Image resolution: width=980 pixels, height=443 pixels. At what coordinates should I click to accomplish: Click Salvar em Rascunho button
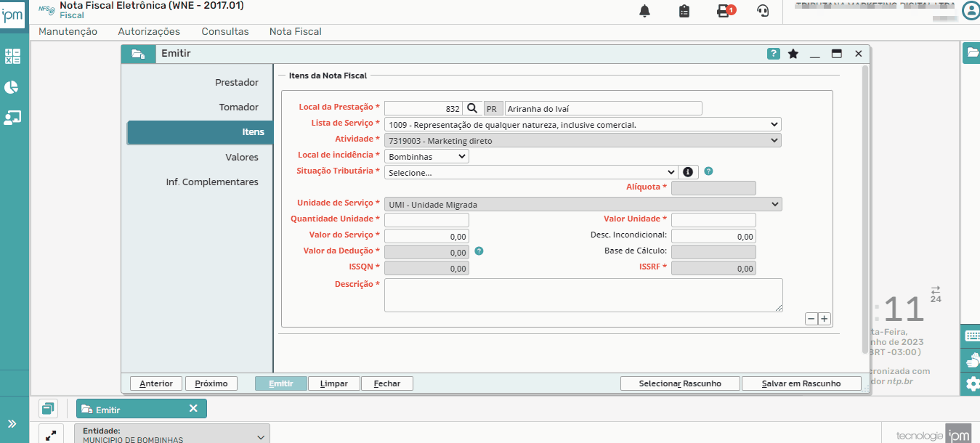tap(801, 383)
